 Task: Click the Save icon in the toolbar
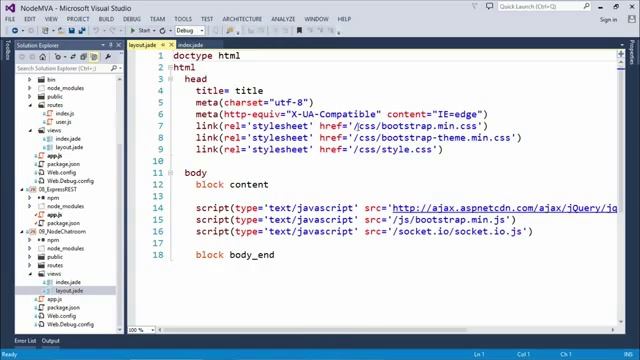[72, 31]
